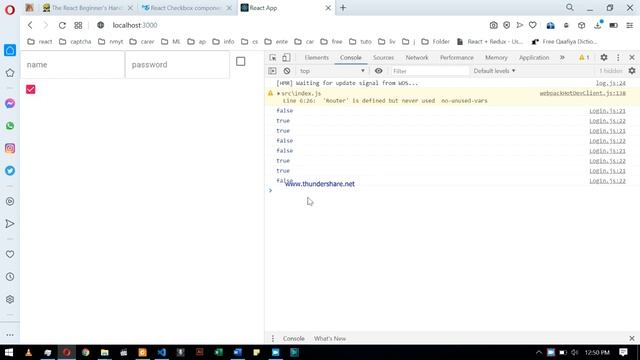Open File Explorer from taskbar
The height and width of the screenshot is (360, 640).
coord(104,352)
